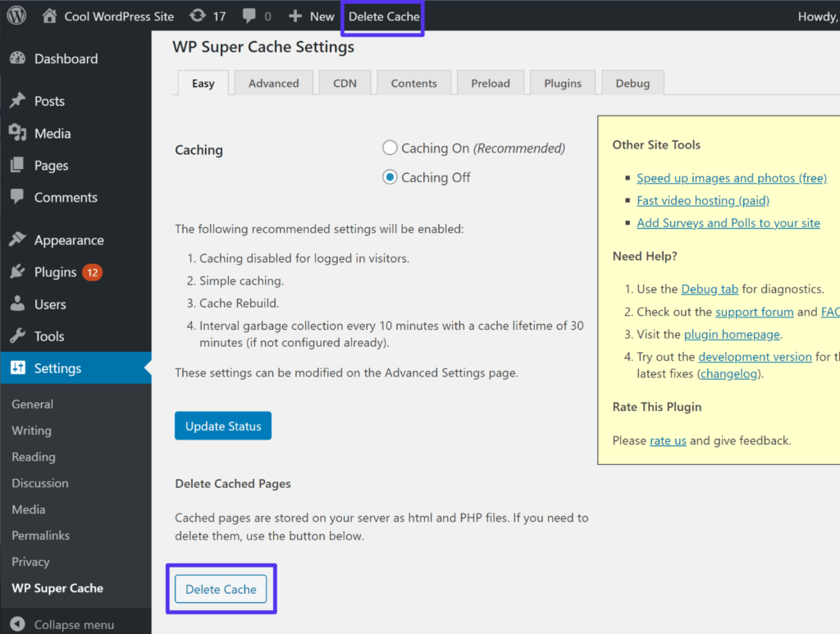Click the Plugins plug icon
The height and width of the screenshot is (634, 840).
tap(18, 271)
